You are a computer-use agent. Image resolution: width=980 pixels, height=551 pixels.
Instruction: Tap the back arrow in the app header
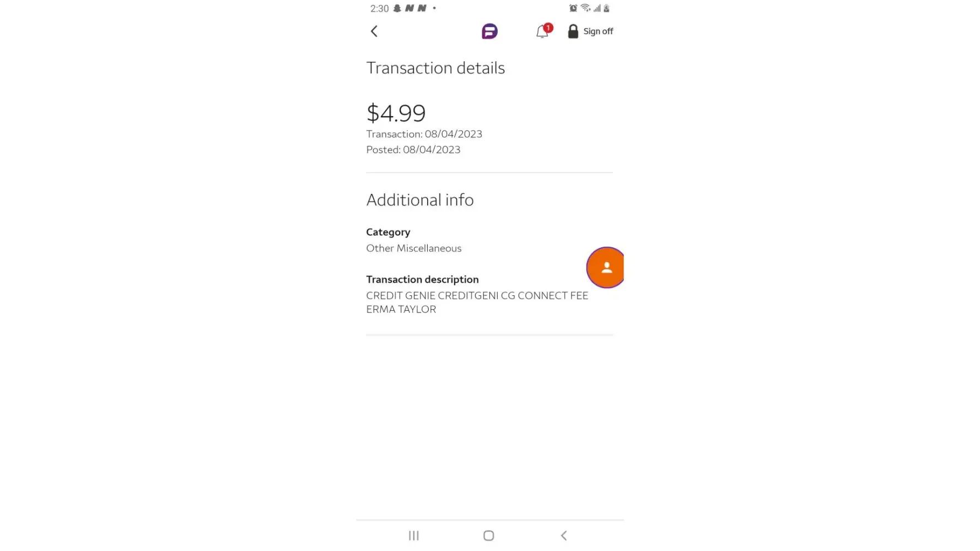pos(374,31)
